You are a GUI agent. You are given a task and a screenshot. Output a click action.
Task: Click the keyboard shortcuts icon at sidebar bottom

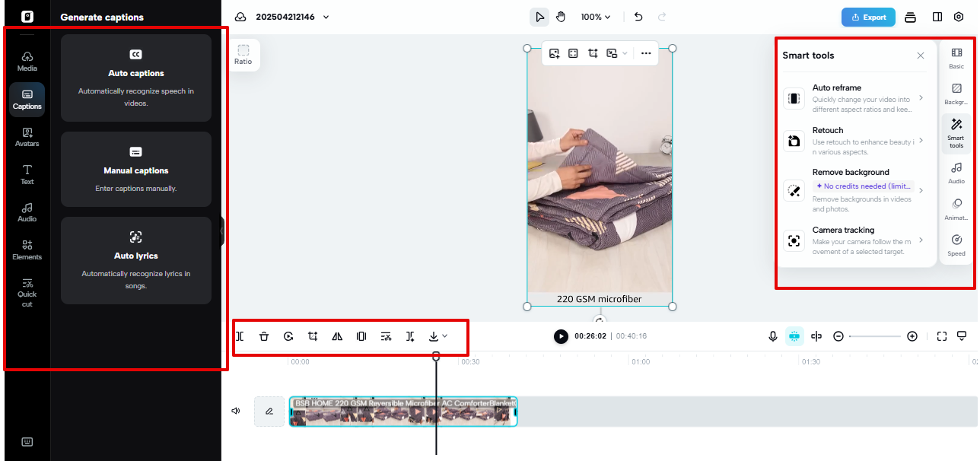tap(27, 442)
